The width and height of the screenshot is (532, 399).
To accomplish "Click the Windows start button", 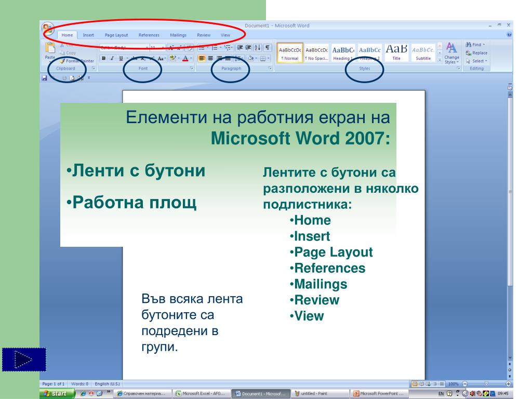I will pyautogui.click(x=57, y=394).
